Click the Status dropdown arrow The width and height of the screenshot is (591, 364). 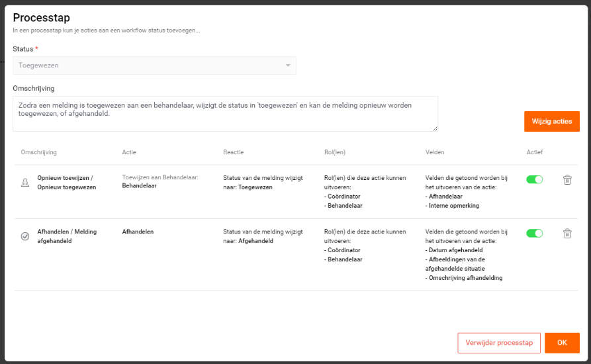click(288, 66)
